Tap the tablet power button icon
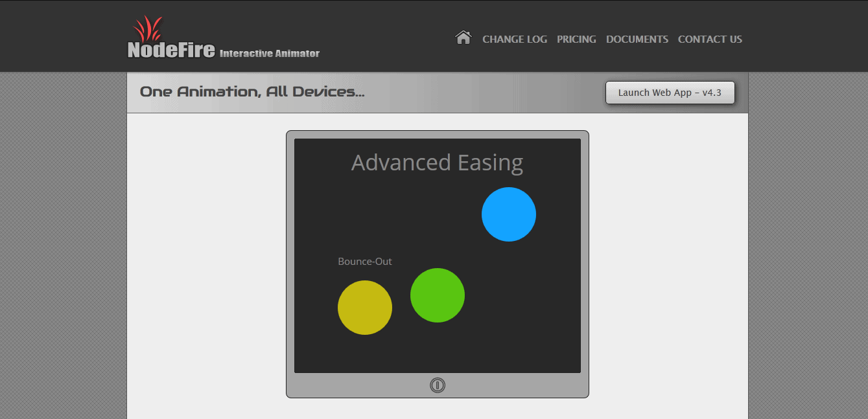The width and height of the screenshot is (868, 419). tap(438, 385)
